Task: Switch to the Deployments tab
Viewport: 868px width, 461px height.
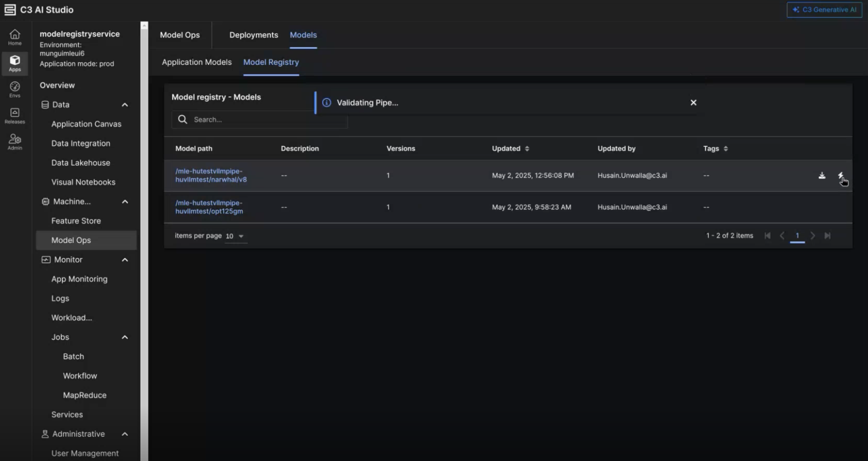Action: pos(253,35)
